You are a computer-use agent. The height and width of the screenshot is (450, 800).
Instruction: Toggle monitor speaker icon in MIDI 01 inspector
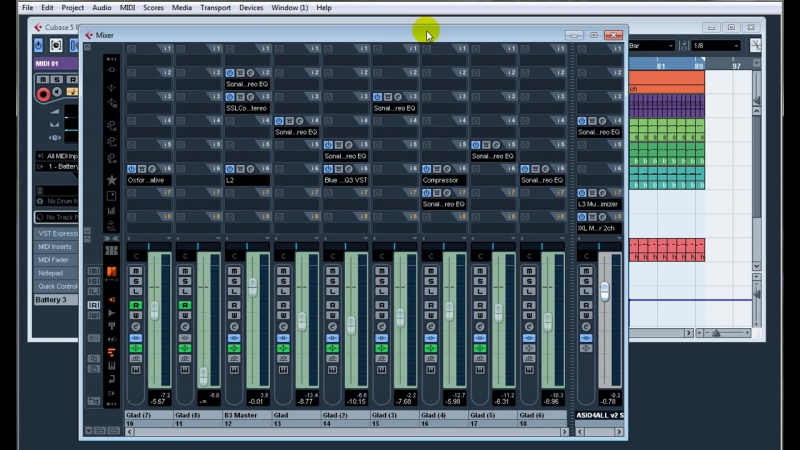[x=57, y=92]
